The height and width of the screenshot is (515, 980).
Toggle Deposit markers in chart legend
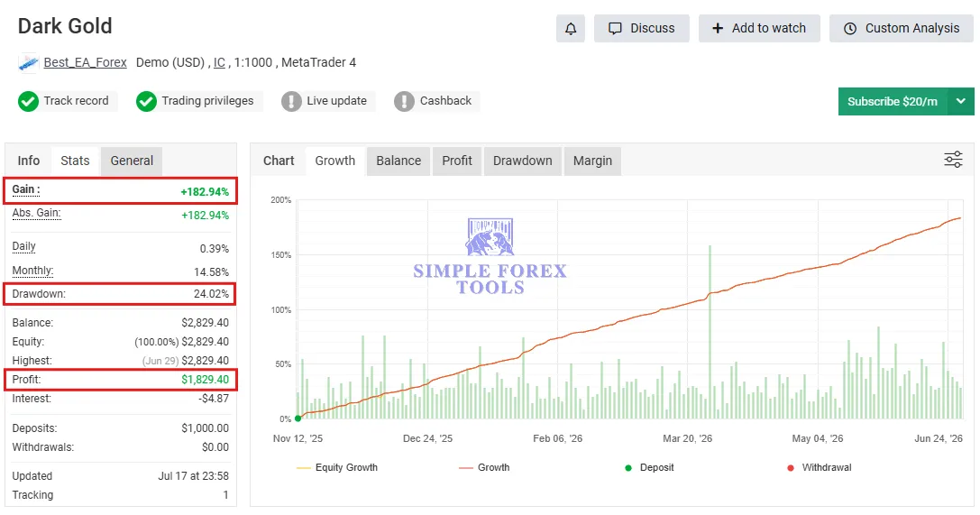(x=649, y=467)
